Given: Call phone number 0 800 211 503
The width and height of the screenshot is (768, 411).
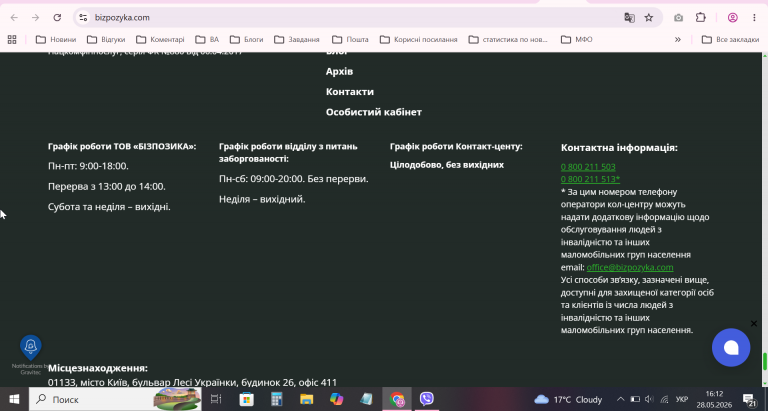Looking at the screenshot, I should (x=588, y=167).
